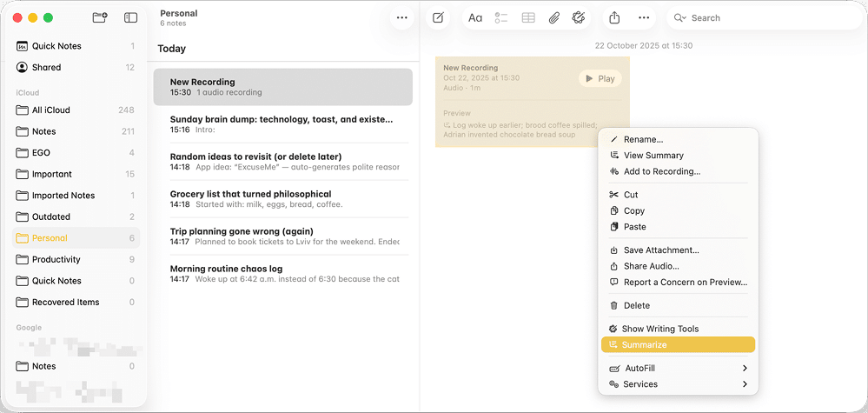The image size is (868, 413).
Task: Open Morning routine chaos log note
Action: click(x=283, y=274)
